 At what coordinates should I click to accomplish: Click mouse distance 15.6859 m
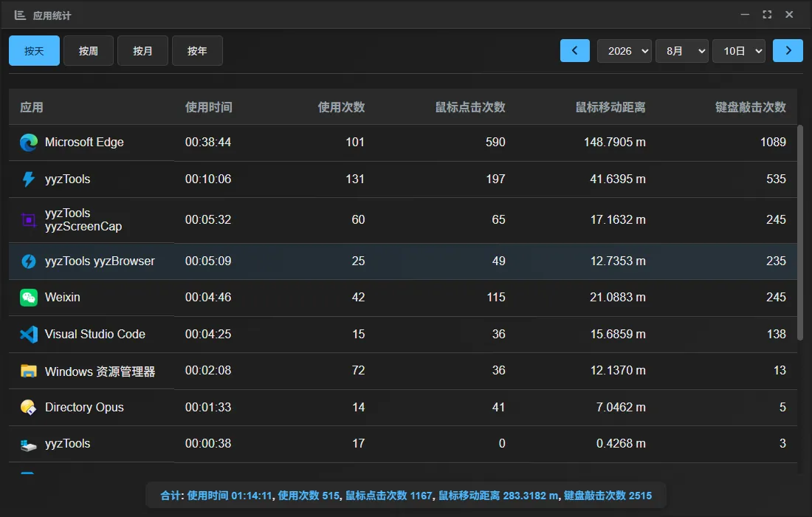click(618, 334)
